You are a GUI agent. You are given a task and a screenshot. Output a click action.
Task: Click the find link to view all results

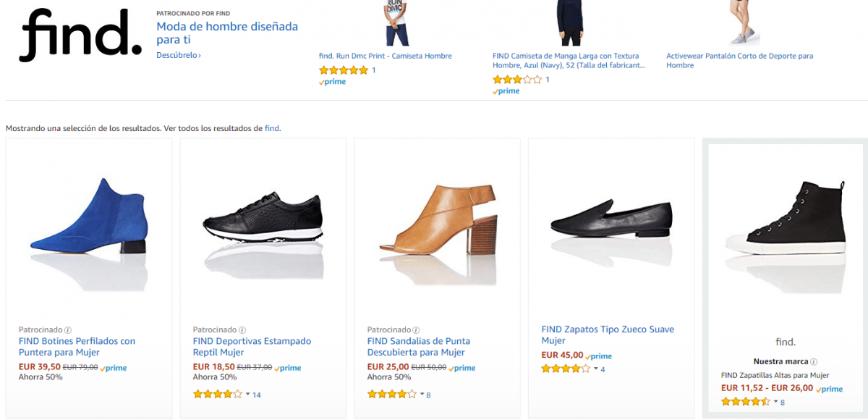click(272, 127)
